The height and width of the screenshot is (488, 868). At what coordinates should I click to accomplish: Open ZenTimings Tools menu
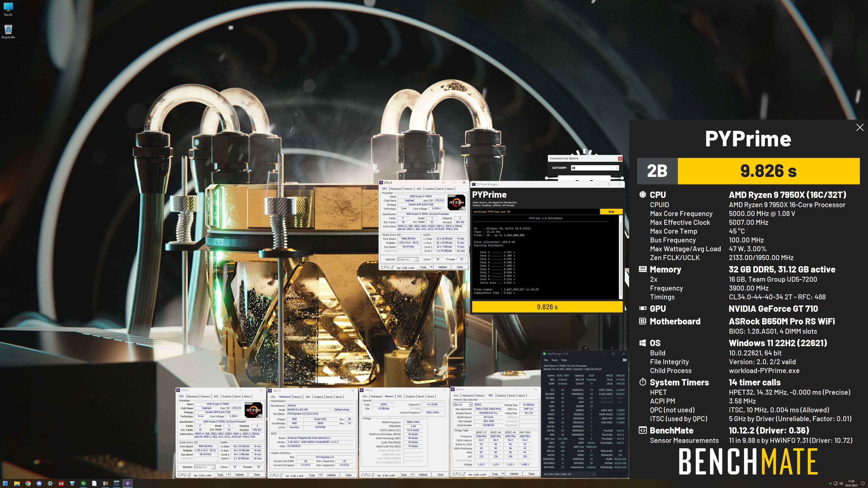[x=554, y=360]
